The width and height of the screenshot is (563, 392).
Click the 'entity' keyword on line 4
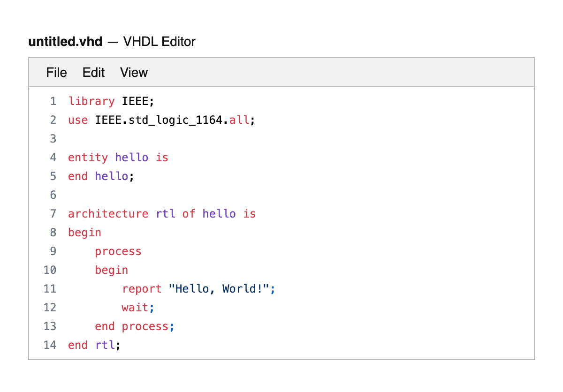coord(88,158)
